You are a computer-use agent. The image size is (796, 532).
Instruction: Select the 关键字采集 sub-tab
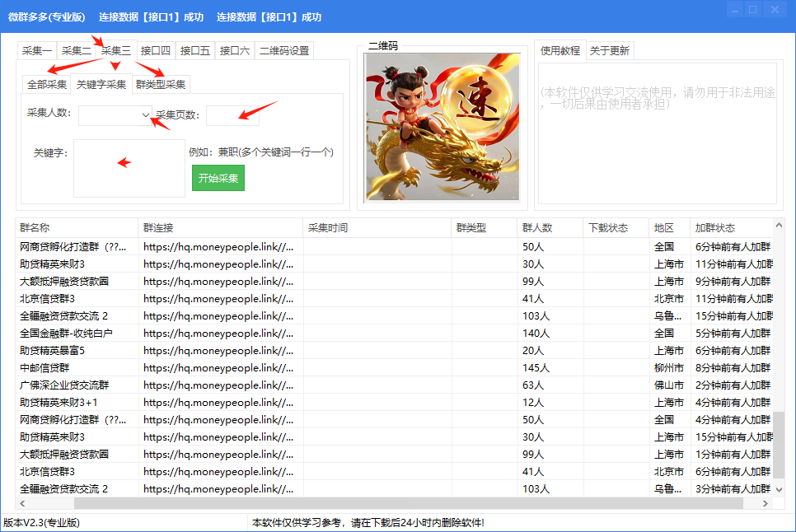101,84
